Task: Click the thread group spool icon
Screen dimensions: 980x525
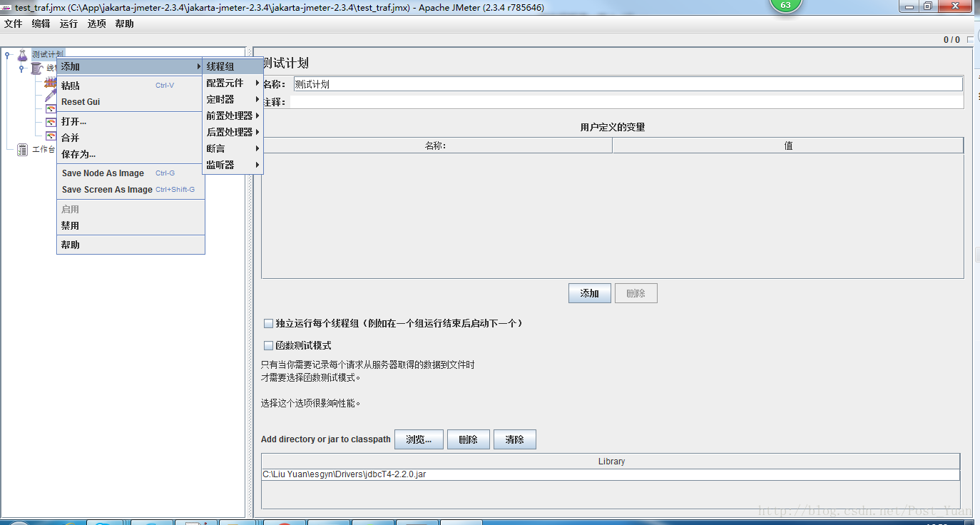Action: (36, 68)
